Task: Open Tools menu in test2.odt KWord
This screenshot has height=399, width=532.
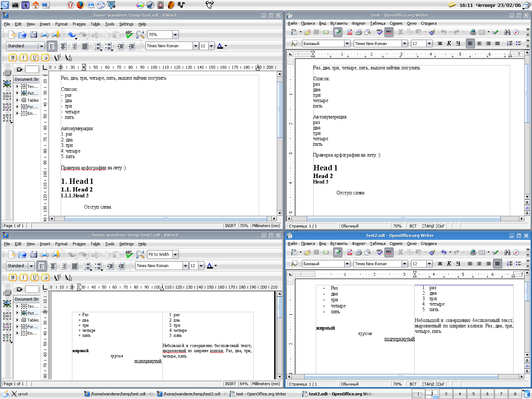Action: click(x=109, y=244)
